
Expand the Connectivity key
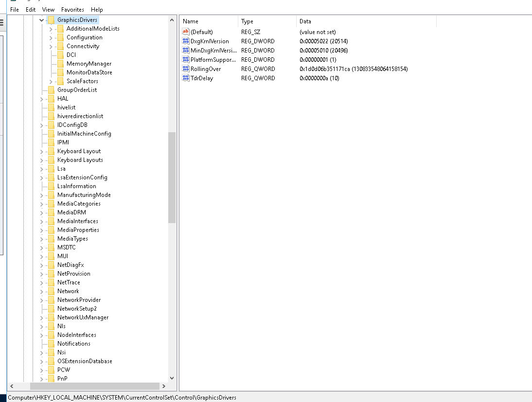click(x=51, y=47)
